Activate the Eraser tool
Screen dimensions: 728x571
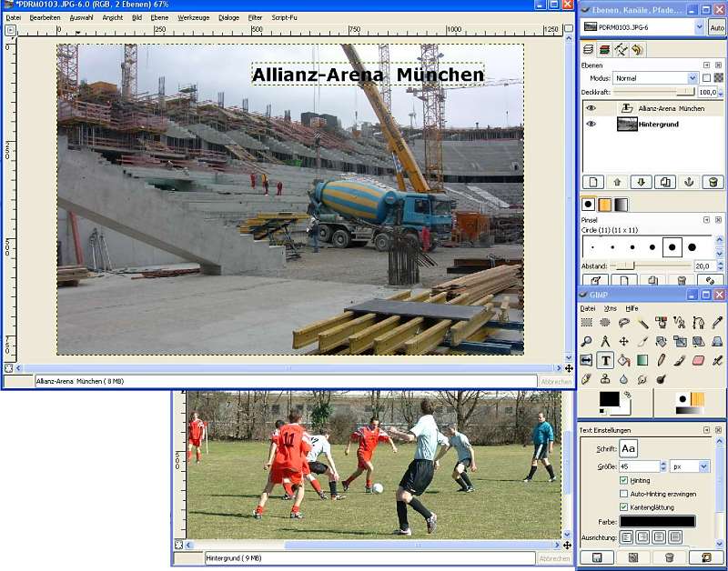(699, 360)
